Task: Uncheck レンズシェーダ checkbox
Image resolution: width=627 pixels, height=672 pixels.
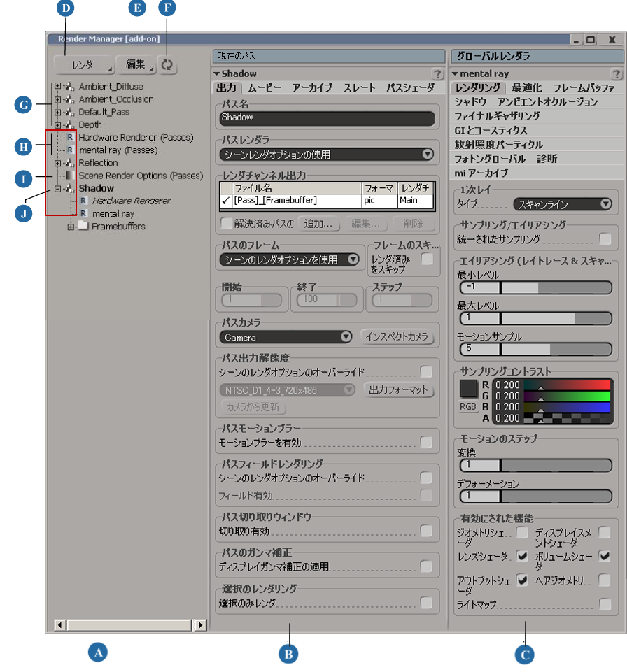Action: pyautogui.click(x=522, y=557)
